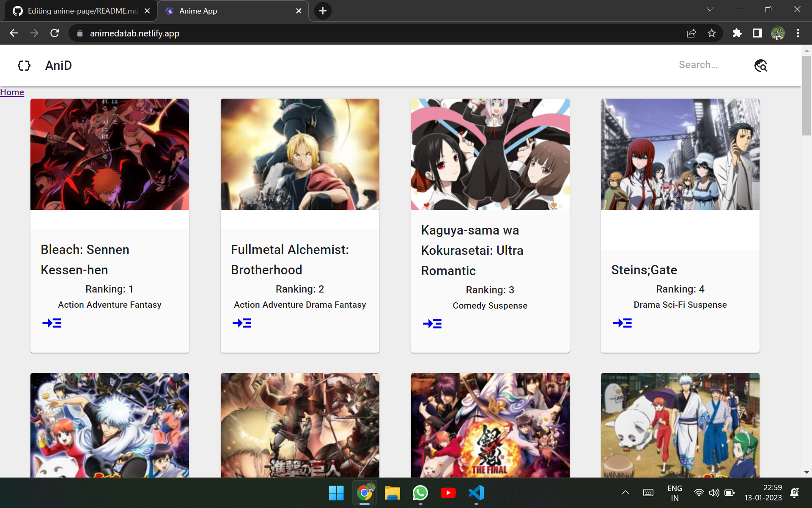Click the AniD site title
Image resolution: width=812 pixels, height=508 pixels.
[58, 66]
